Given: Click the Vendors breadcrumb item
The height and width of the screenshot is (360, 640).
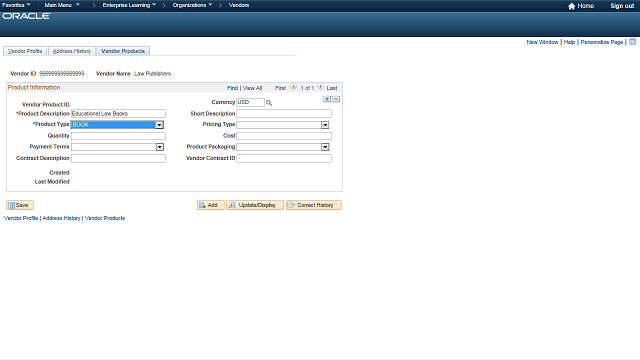Looking at the screenshot, I should tap(239, 5).
